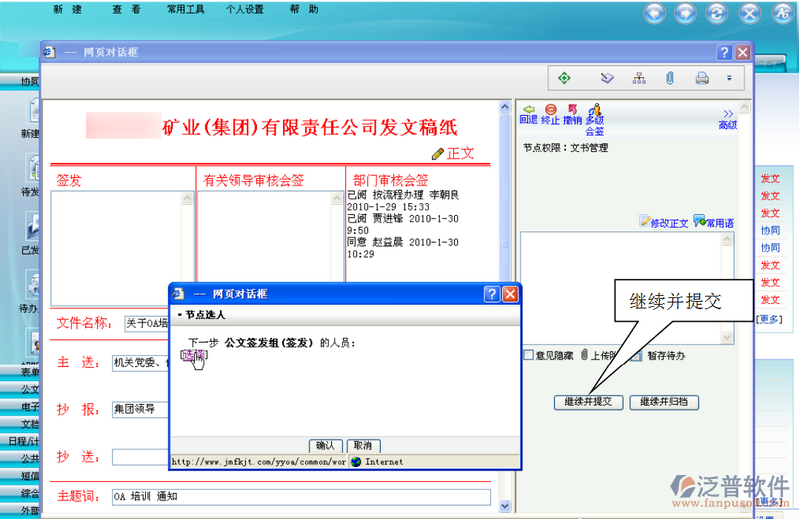This screenshot has width=800, height=519.
Task: Click the printer icon in toolbar
Action: [702, 78]
